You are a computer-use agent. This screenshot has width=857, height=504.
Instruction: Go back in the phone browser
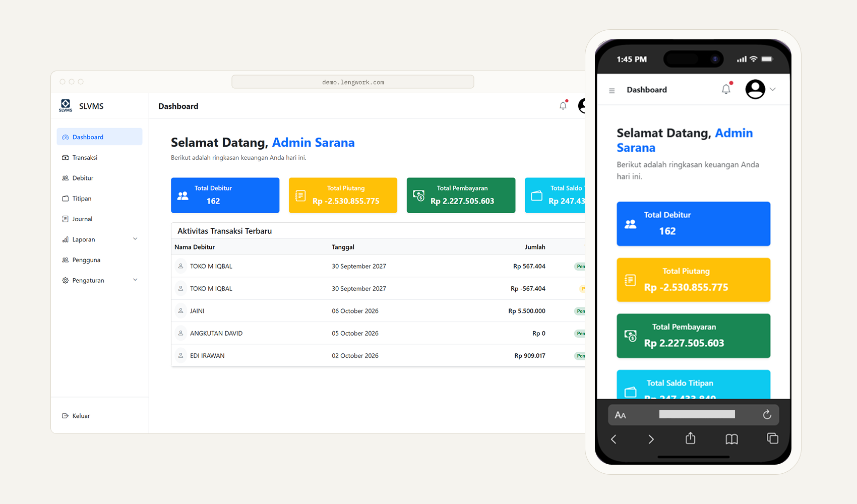(614, 439)
